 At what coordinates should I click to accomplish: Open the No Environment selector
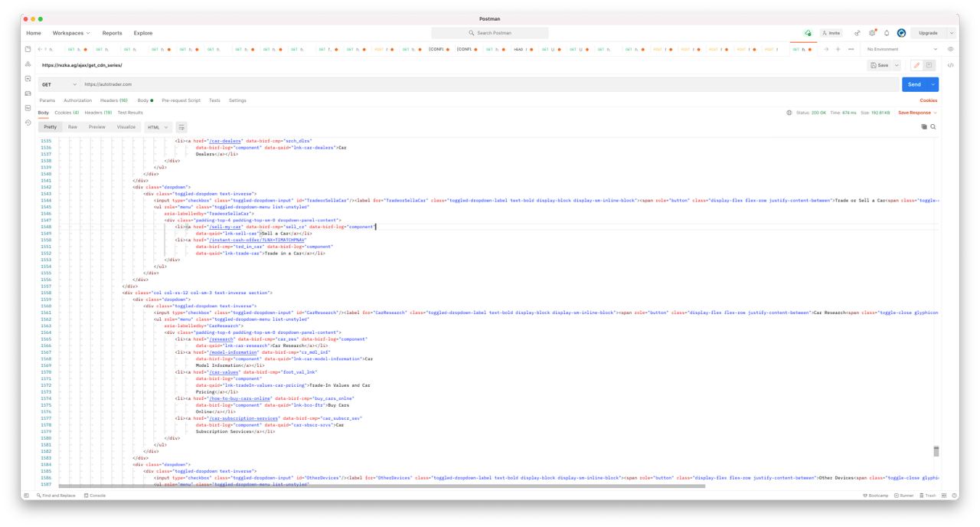tap(902, 49)
